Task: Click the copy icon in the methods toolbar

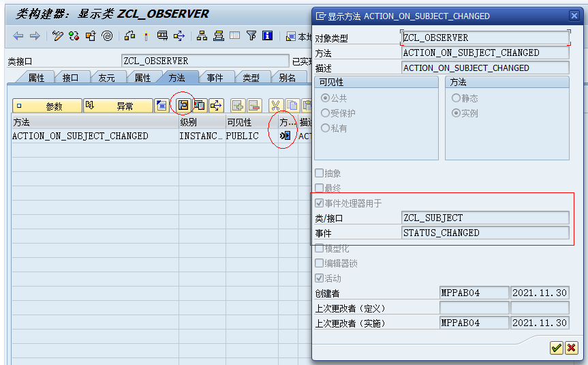Action: pos(292,106)
